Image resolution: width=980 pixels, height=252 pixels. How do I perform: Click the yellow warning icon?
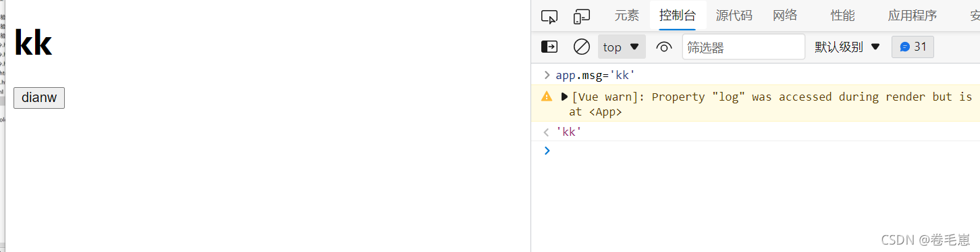pos(547,97)
